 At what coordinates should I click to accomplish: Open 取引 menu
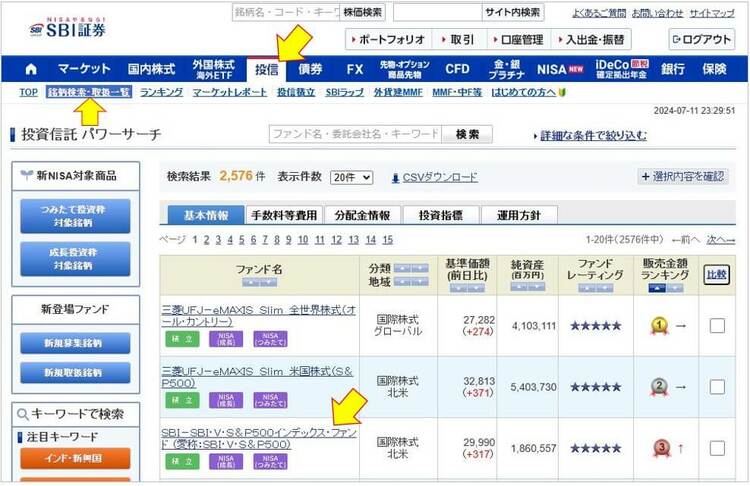458,40
